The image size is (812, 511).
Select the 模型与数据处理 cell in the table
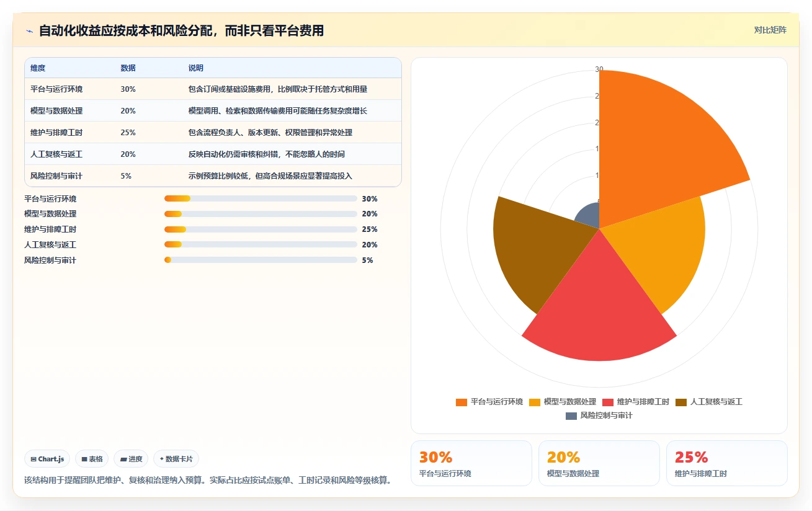point(56,111)
